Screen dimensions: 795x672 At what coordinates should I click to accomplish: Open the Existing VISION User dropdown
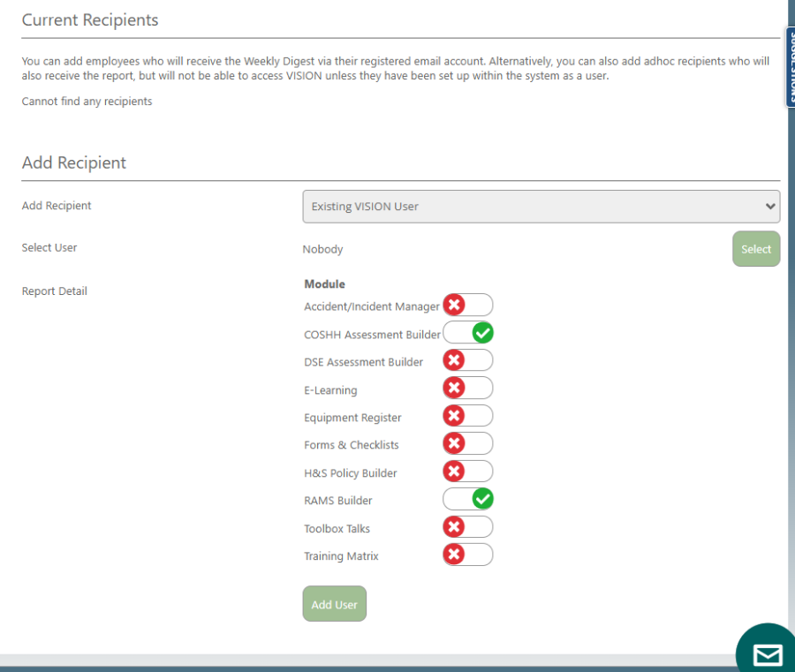pos(541,207)
